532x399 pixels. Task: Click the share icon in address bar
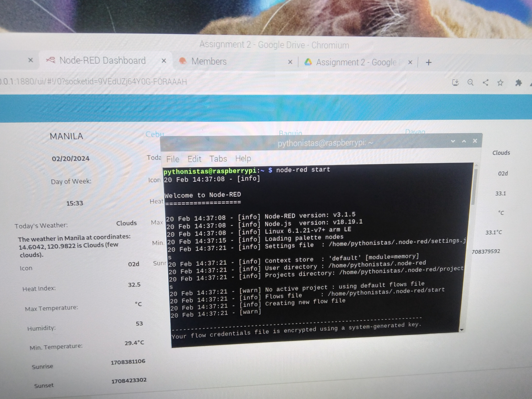click(486, 82)
